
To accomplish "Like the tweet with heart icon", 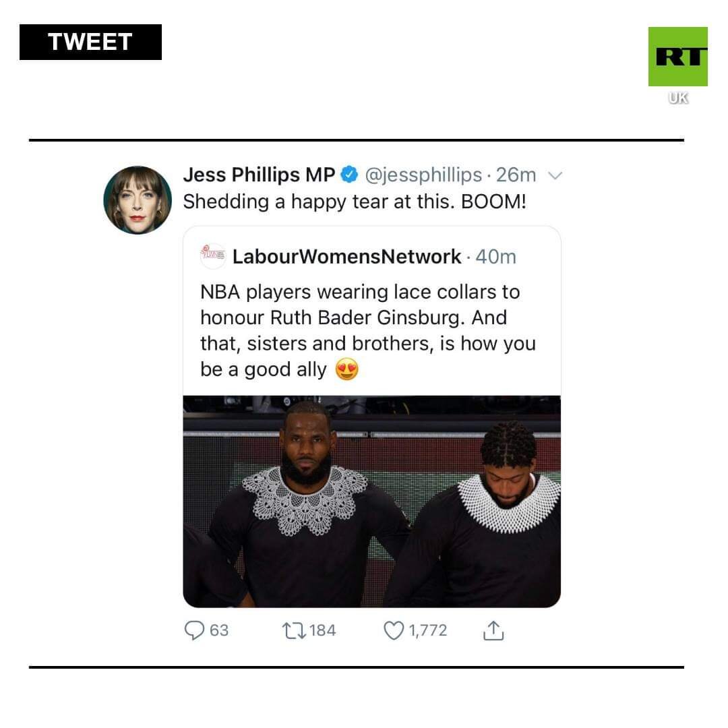I will [x=394, y=630].
